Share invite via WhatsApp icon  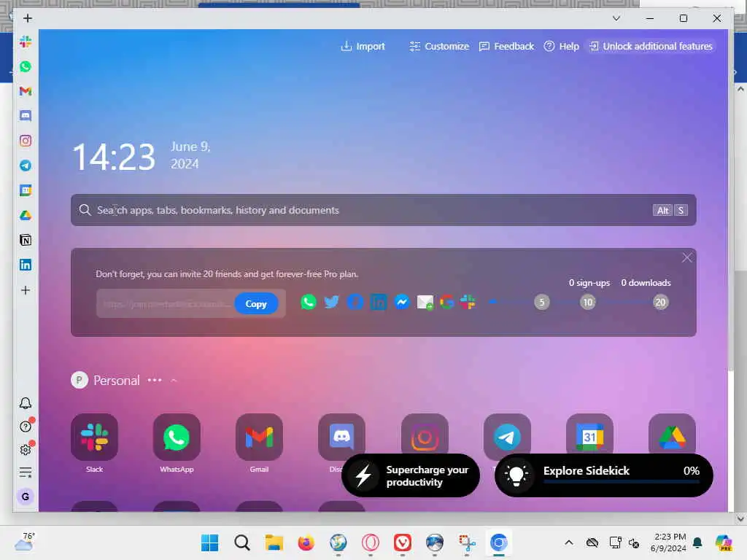tap(309, 302)
